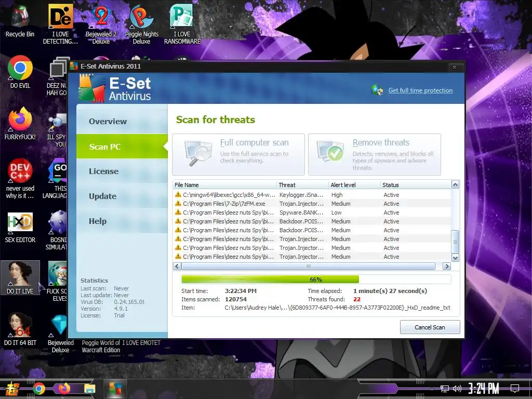
Task: Open network status in system tray
Action: click(x=445, y=389)
